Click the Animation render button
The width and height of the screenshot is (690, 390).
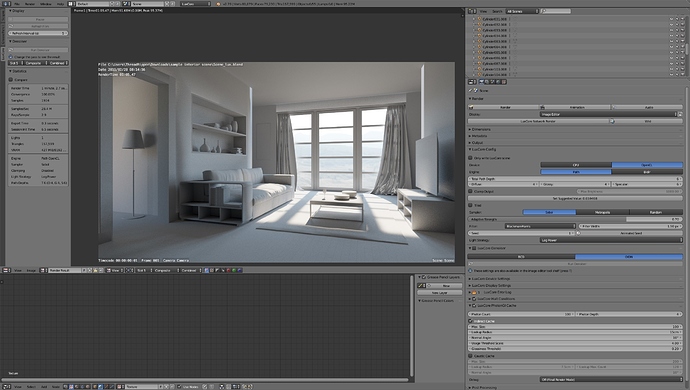(575, 107)
